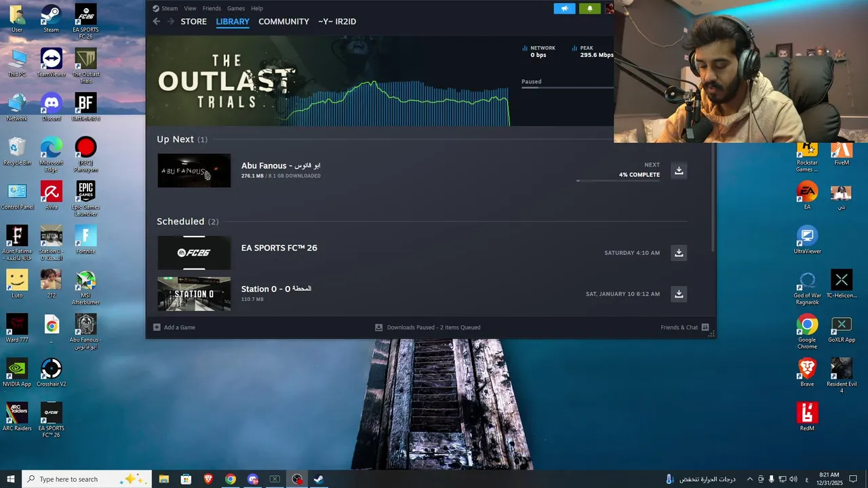Select the RedM desktop icon
Screen dimensions: 868x488
(807, 417)
